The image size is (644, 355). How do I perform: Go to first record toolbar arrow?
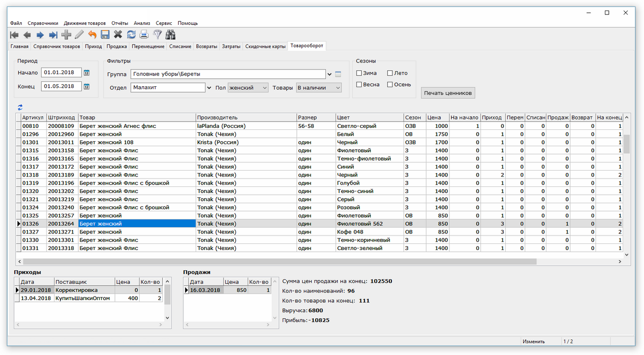14,35
